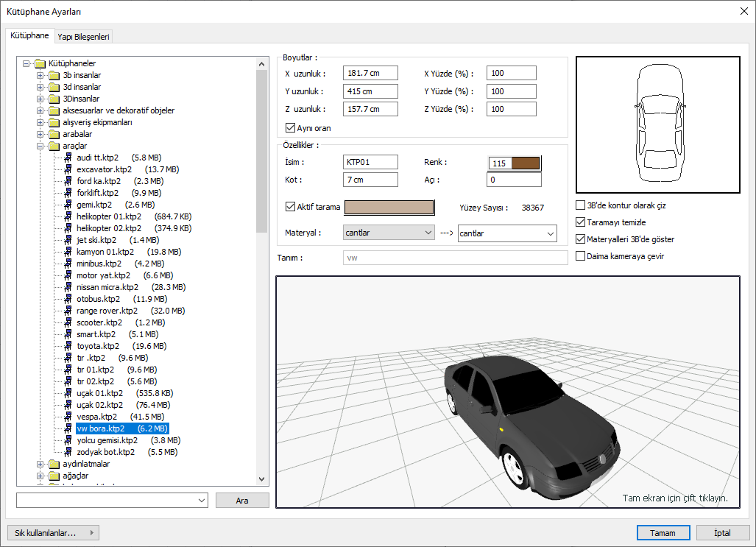Enable 3B'de kontur olarak çiz
Screen dimensions: 756x547
581,206
